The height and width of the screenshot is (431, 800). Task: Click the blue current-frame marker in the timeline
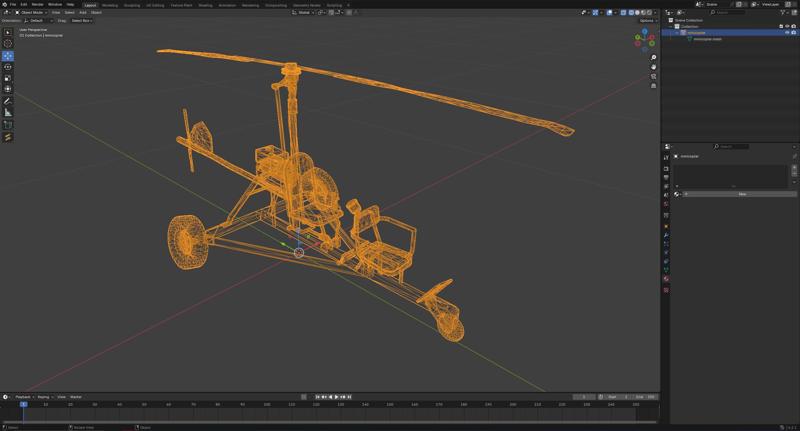coord(23,404)
